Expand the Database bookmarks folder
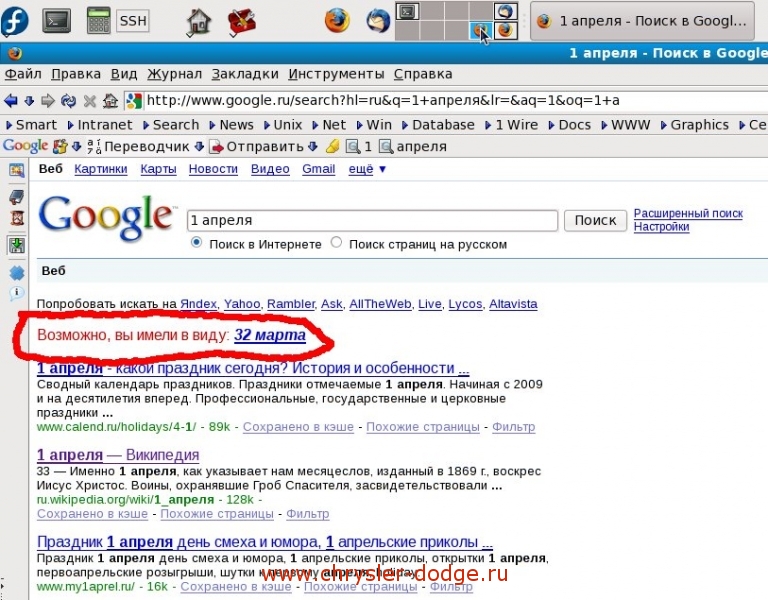The width and height of the screenshot is (768, 600). click(x=438, y=125)
